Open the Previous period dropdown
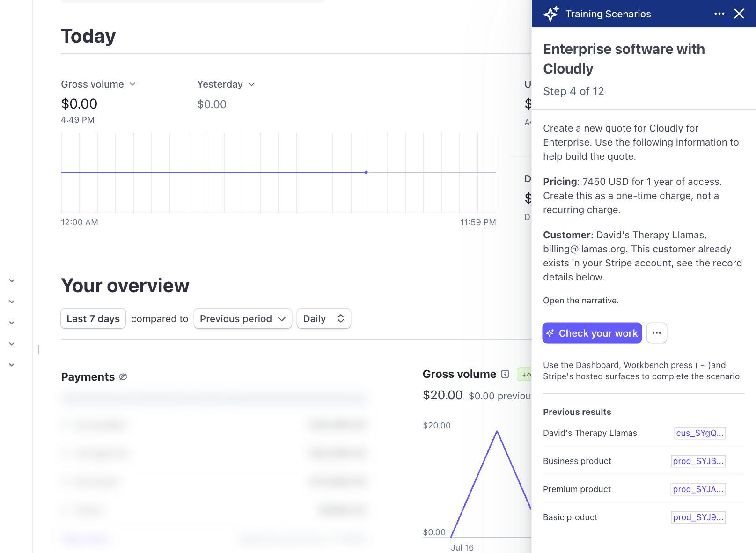 [x=243, y=318]
